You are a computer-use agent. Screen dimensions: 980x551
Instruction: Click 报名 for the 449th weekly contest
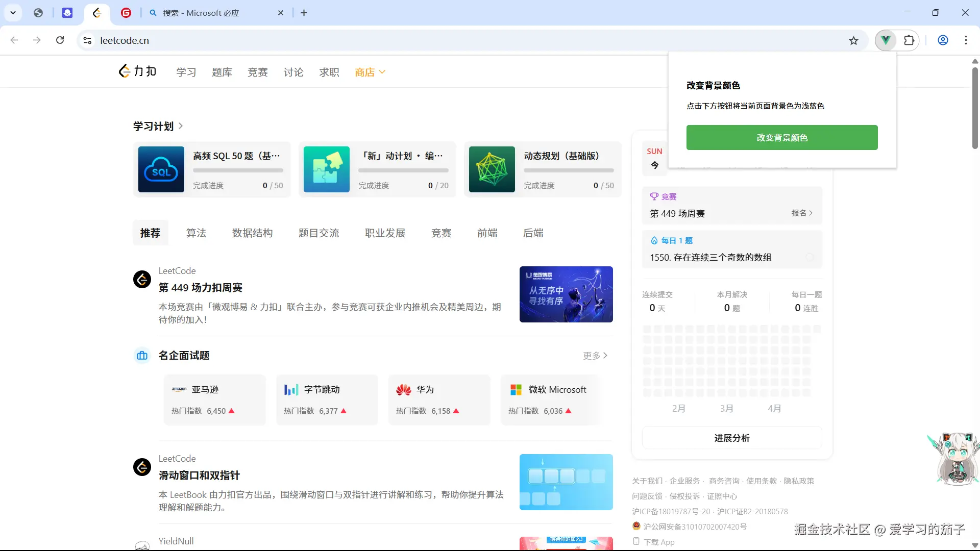(x=802, y=213)
